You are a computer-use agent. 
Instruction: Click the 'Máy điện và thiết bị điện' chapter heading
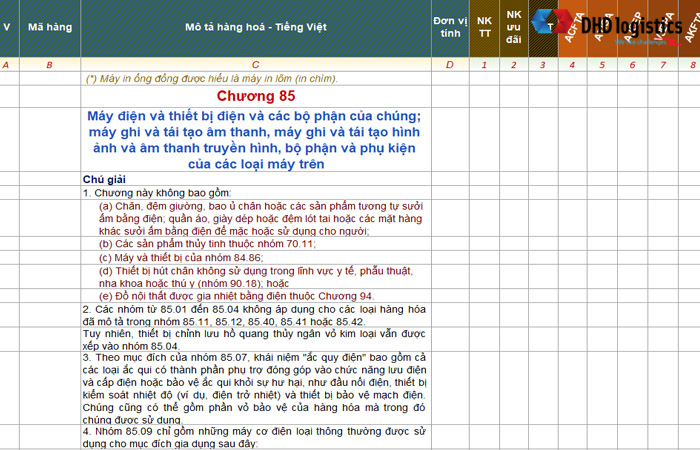pyautogui.click(x=256, y=140)
